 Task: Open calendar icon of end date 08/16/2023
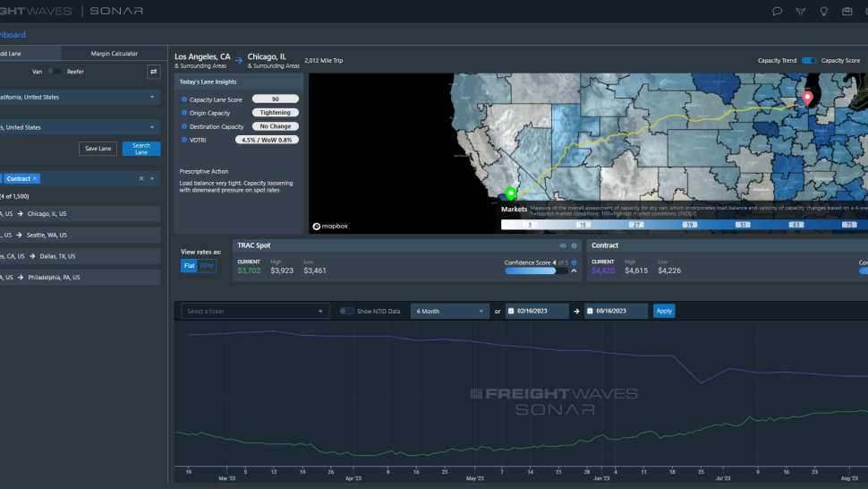[590, 311]
